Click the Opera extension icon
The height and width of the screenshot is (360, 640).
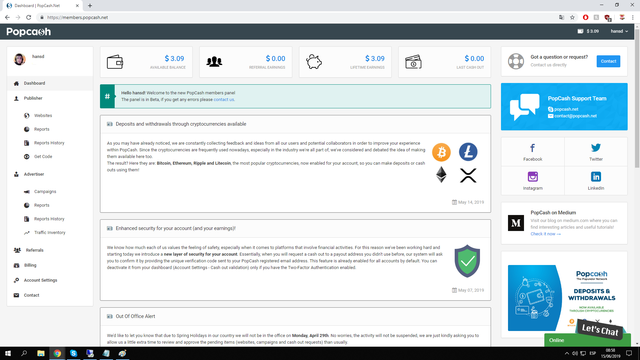585,18
